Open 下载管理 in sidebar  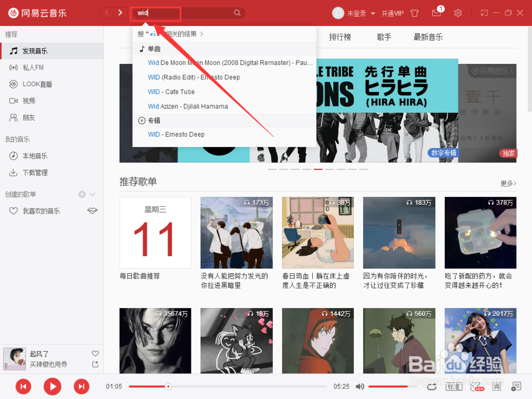coord(52,172)
